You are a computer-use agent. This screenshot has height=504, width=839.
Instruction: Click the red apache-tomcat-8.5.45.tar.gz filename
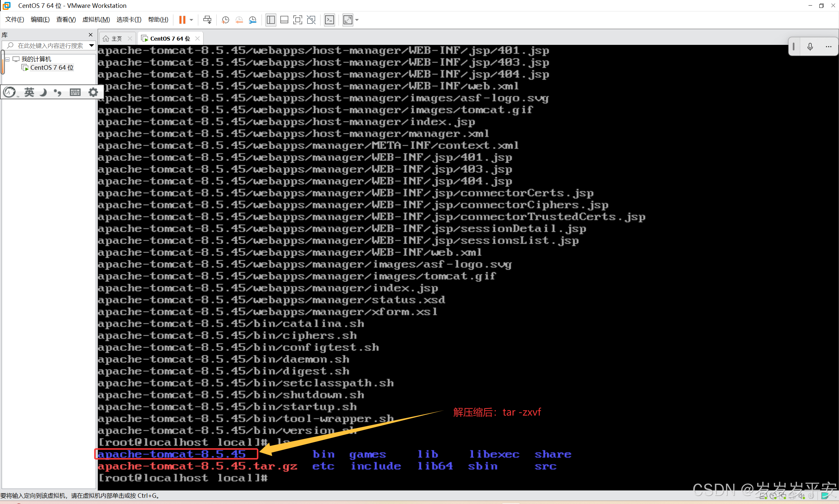click(x=197, y=466)
